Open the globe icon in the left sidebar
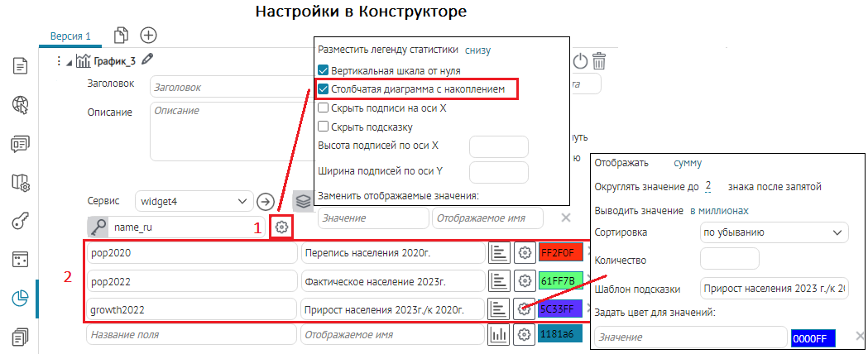 pyautogui.click(x=21, y=103)
